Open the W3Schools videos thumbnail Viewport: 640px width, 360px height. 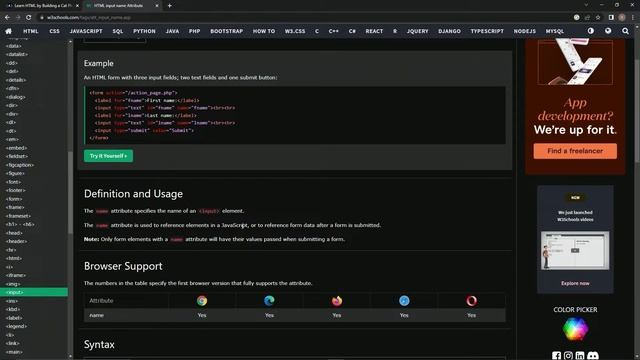[575, 251]
